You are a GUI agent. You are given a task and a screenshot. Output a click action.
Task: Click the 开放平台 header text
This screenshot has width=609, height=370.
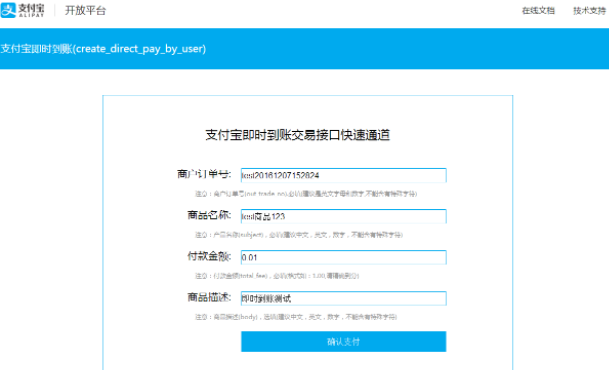coord(85,10)
